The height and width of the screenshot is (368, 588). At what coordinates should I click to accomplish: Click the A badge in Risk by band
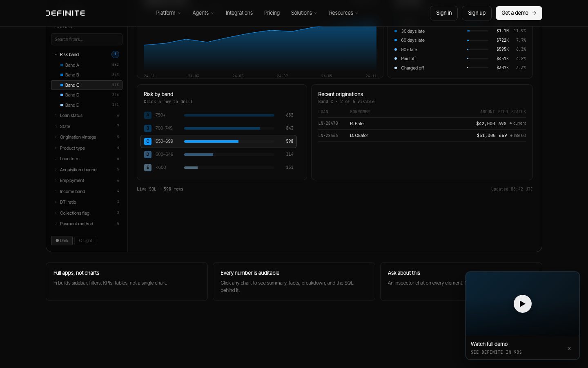click(x=148, y=115)
